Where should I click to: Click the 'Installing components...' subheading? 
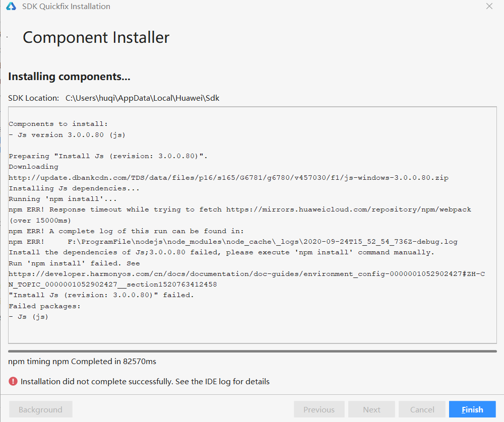69,77
